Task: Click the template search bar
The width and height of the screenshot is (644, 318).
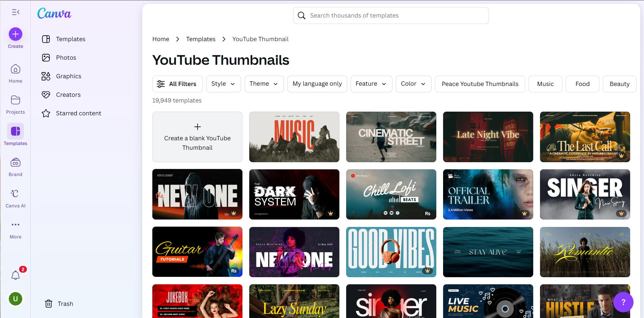Action: pyautogui.click(x=390, y=16)
